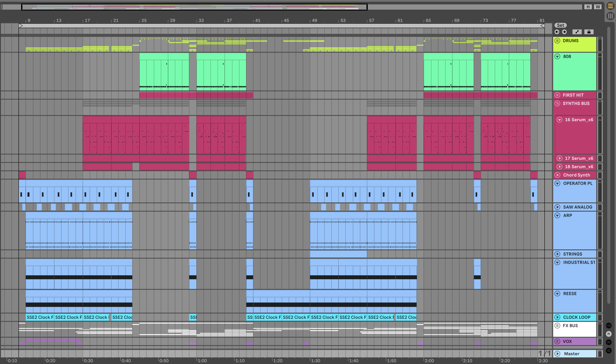
Task: Click the H optimize height button
Action: coord(588,7)
